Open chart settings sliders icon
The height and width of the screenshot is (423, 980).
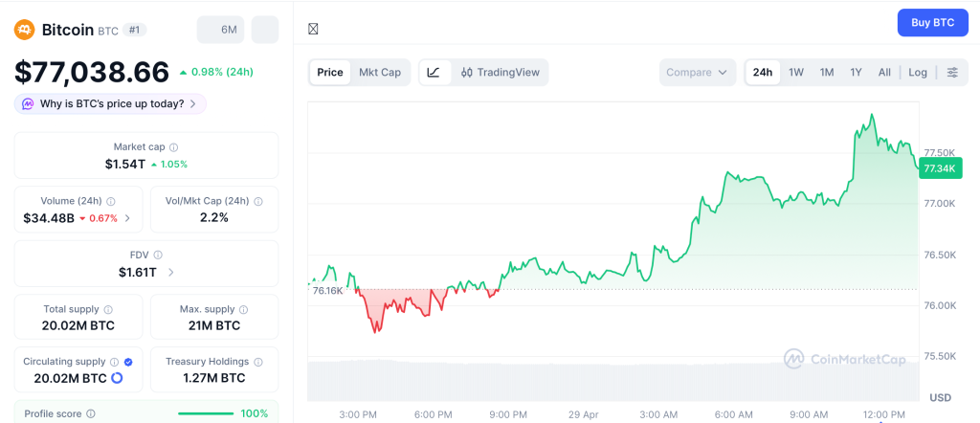(951, 73)
